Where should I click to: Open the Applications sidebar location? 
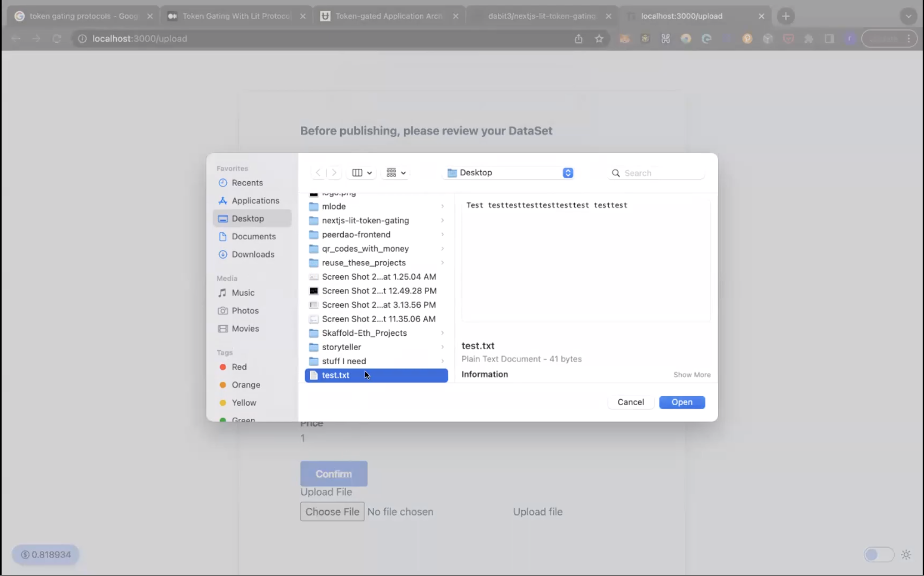coord(255,201)
